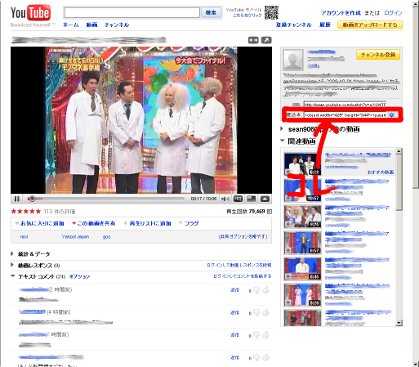The image size is (419, 367).
Task: Click the 動画をアップロードする button
Action: pos(370,25)
